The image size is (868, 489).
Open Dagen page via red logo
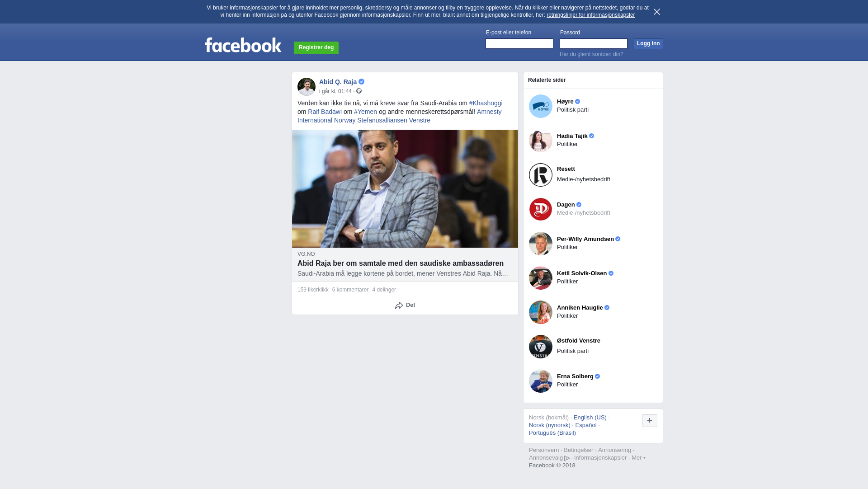pyautogui.click(x=541, y=209)
